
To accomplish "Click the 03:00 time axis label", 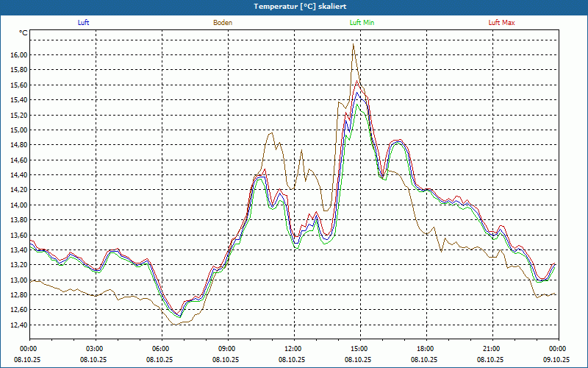I will [94, 349].
